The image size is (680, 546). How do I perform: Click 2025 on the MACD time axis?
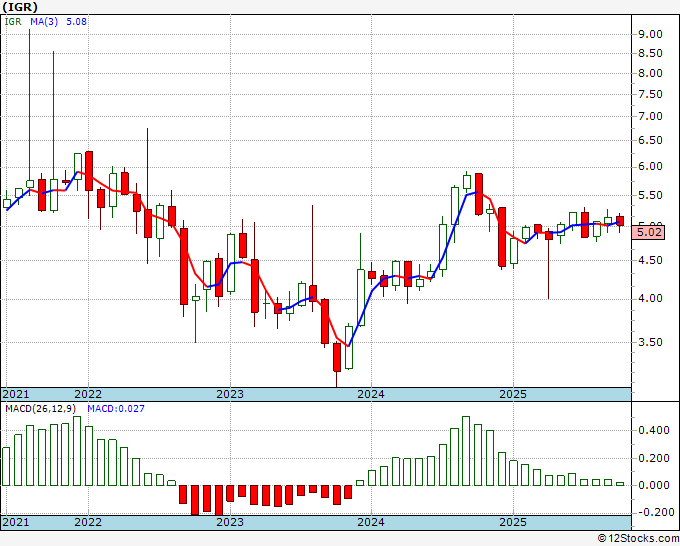[513, 522]
